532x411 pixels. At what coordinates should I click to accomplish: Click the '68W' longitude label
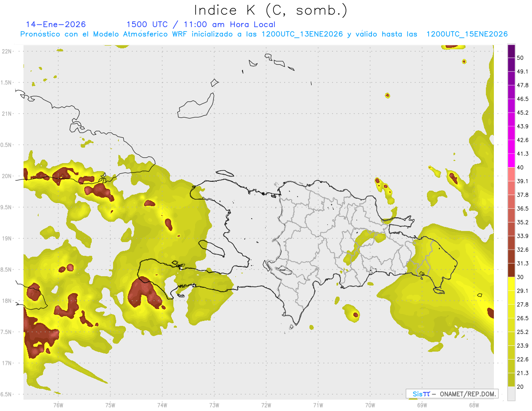pos(473,405)
